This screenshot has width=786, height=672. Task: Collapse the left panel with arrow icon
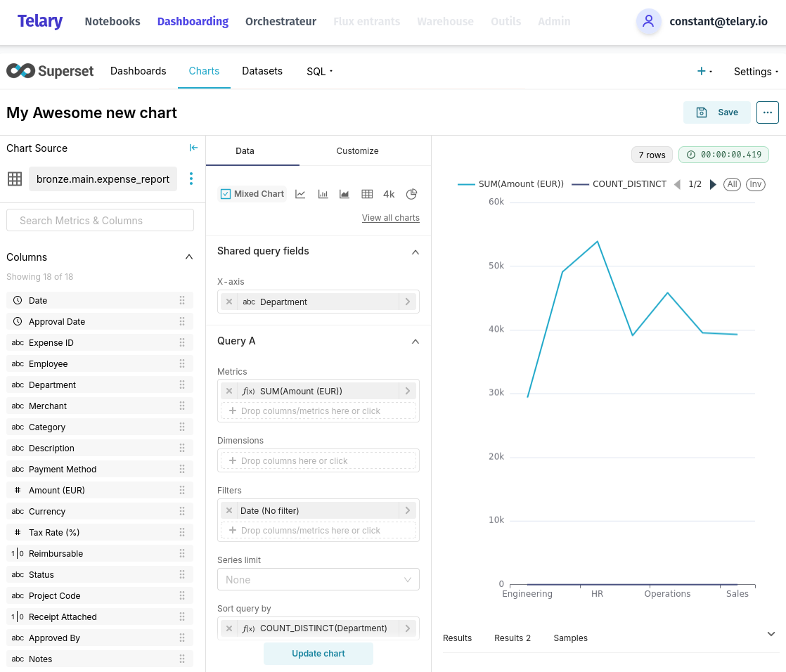[193, 148]
